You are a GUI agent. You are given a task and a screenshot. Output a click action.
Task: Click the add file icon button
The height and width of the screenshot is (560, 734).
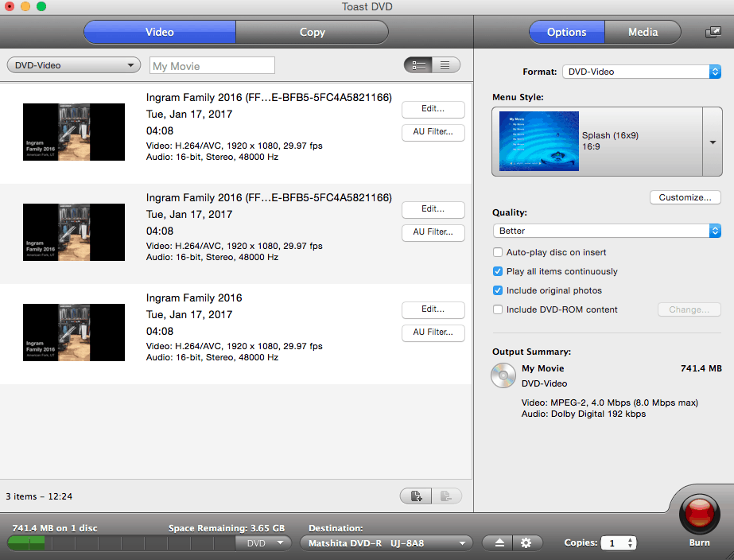[416, 496]
